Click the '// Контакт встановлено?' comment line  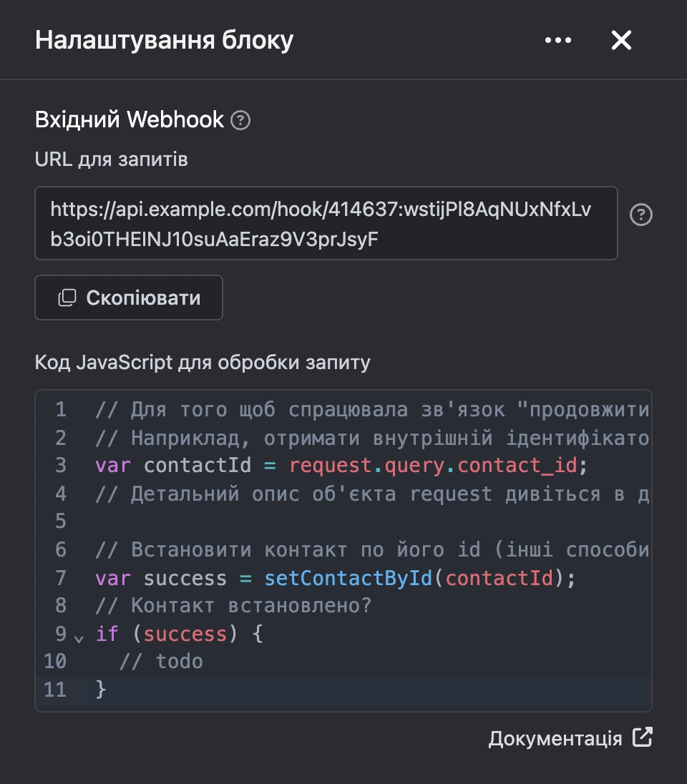click(x=233, y=605)
